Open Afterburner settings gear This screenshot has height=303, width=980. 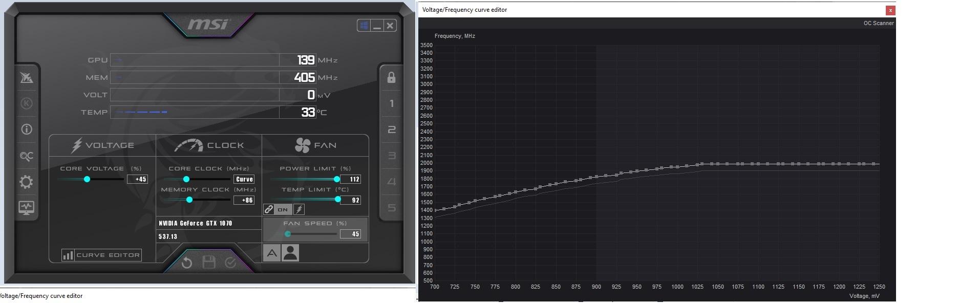[x=27, y=182]
